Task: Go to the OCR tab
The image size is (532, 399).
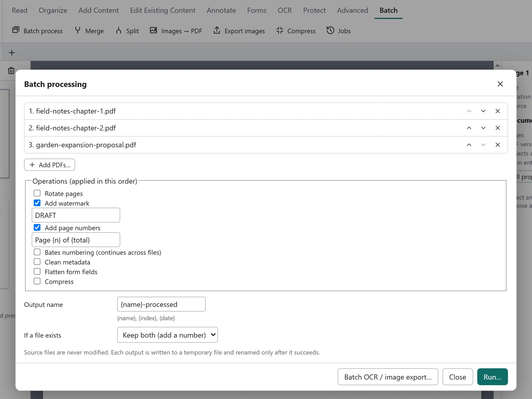Action: [285, 10]
